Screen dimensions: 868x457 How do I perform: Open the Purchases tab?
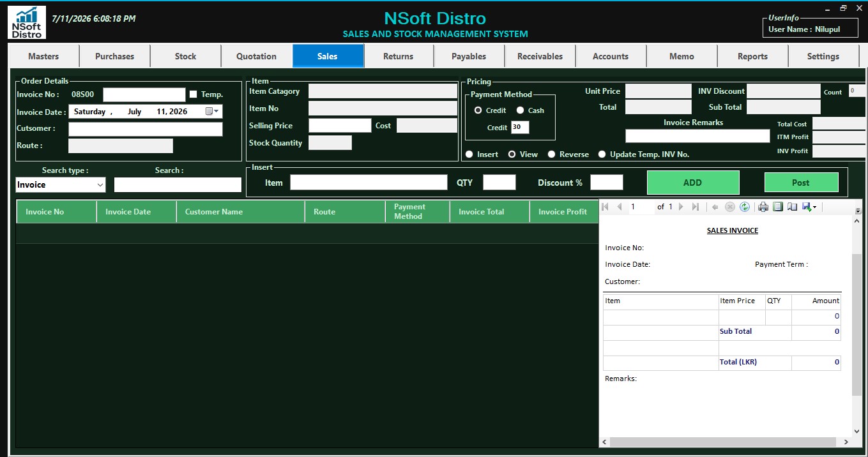click(x=115, y=56)
